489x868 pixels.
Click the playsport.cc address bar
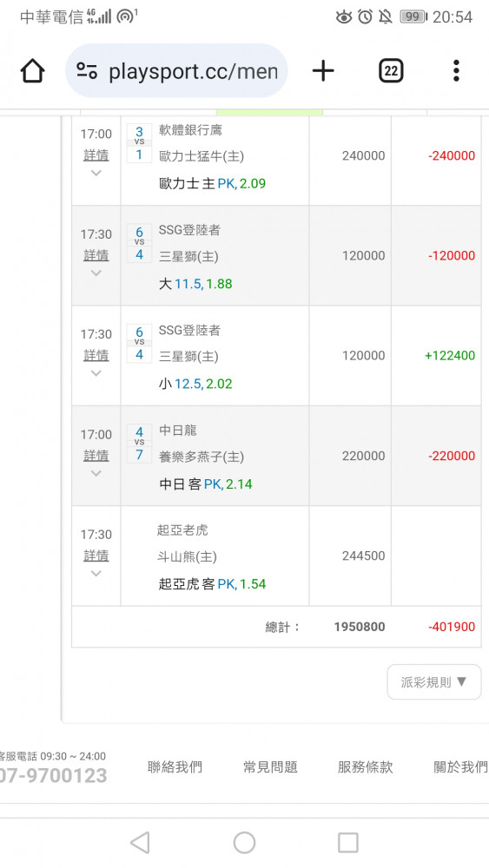(176, 71)
